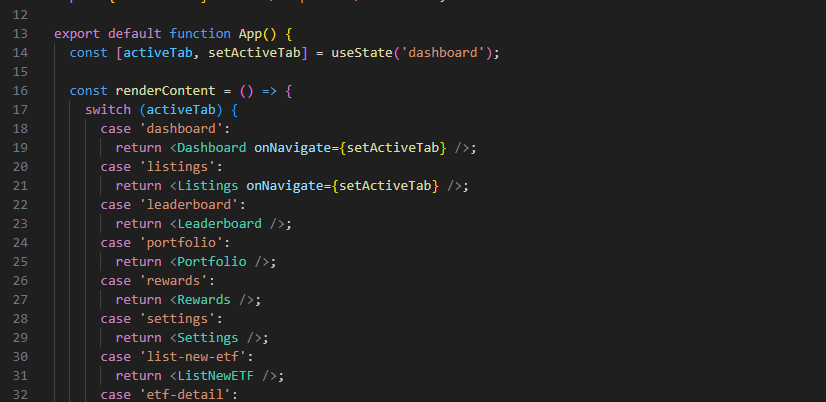The height and width of the screenshot is (402, 826).
Task: Click onNavigate prop on the Dashboard line
Action: point(292,148)
